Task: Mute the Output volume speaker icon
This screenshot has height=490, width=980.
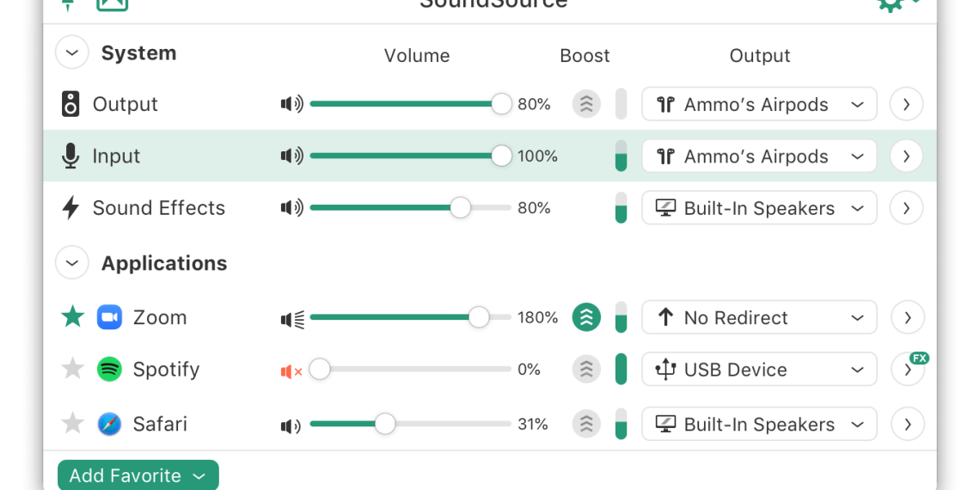Action: (291, 105)
